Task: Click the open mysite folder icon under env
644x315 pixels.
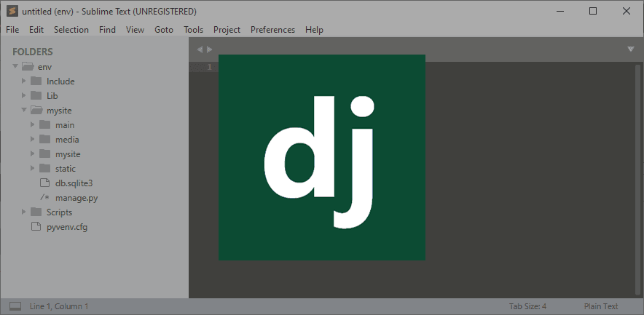Action: click(x=36, y=111)
